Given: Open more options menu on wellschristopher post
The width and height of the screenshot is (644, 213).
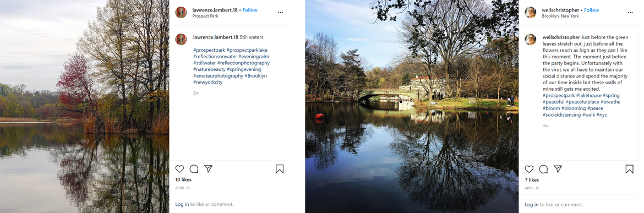Looking at the screenshot, I should coord(630,13).
